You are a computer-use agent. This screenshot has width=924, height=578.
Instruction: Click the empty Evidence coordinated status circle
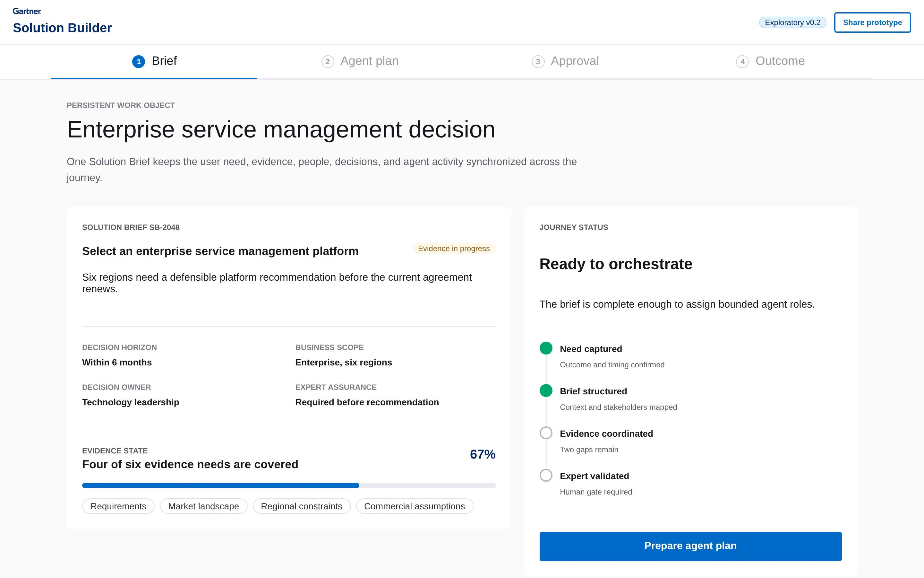click(x=546, y=433)
